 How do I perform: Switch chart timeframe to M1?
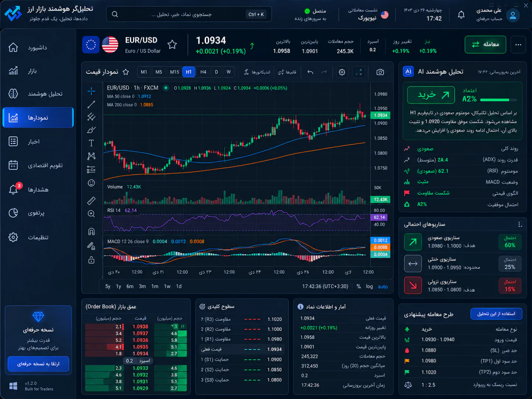[144, 72]
